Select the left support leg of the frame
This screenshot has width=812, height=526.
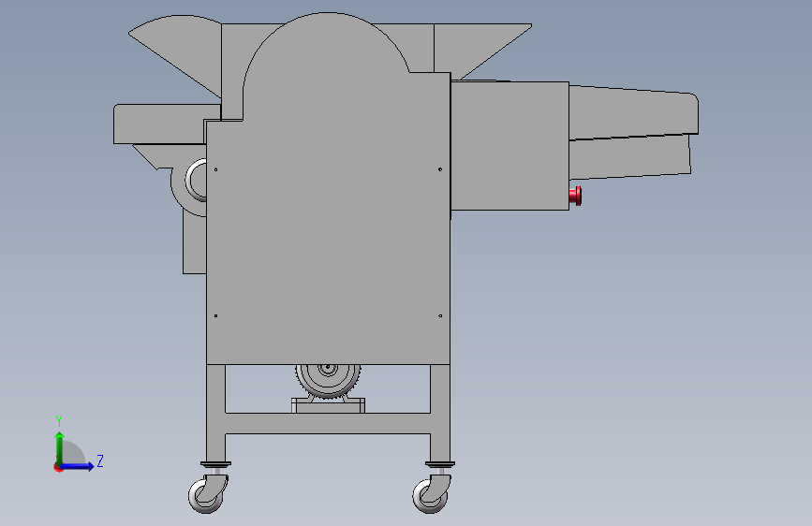coord(215,413)
